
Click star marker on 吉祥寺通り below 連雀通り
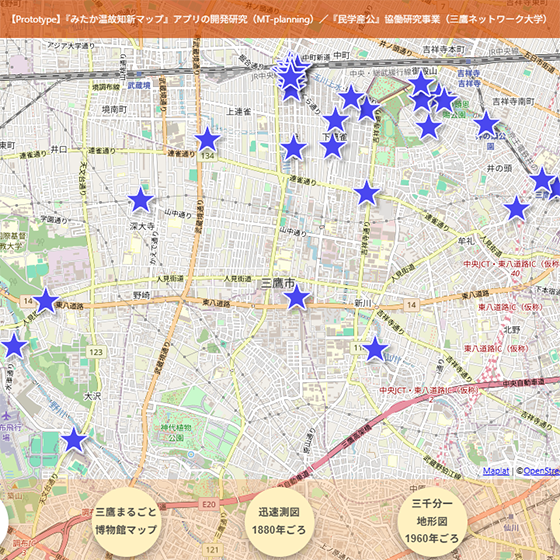(x=366, y=193)
